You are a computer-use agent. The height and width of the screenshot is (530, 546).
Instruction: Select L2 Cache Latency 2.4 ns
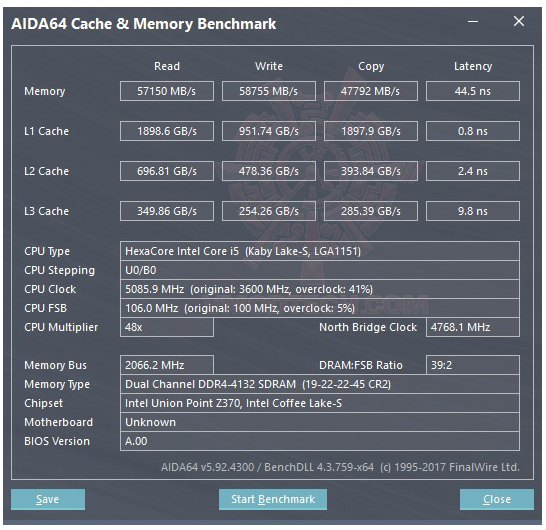[473, 171]
